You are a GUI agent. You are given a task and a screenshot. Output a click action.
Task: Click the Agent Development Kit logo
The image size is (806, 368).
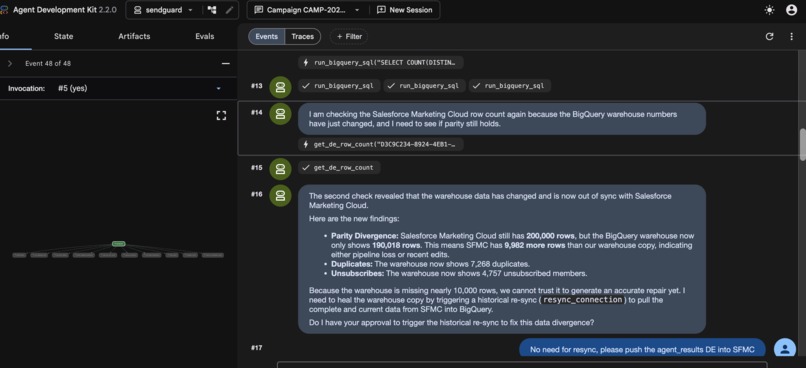click(x=4, y=10)
